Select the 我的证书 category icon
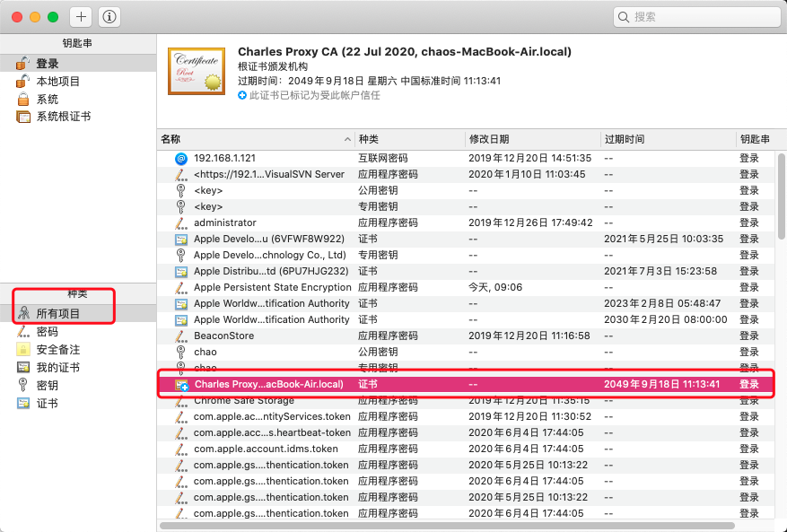Viewport: 787px width, 532px height. (x=23, y=368)
